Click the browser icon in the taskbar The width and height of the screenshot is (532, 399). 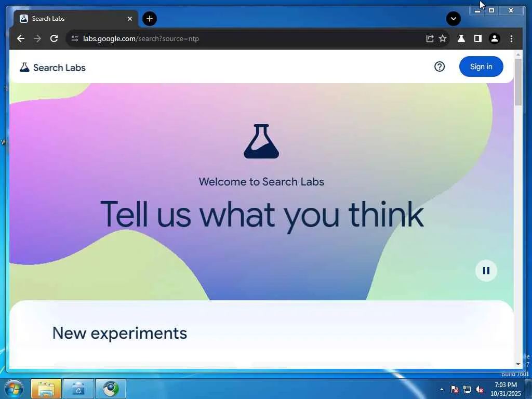coord(111,389)
